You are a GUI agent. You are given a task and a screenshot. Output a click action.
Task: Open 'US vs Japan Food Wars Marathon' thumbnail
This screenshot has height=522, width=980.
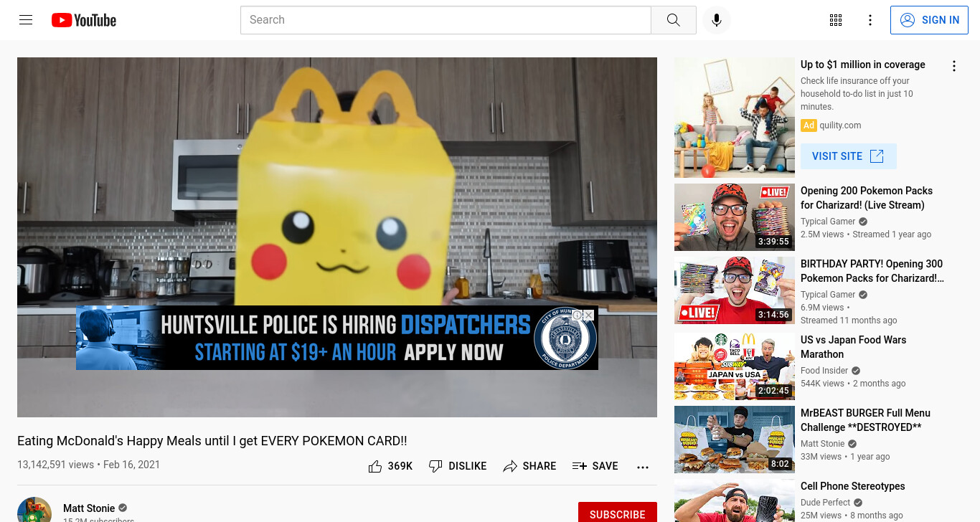click(x=735, y=366)
